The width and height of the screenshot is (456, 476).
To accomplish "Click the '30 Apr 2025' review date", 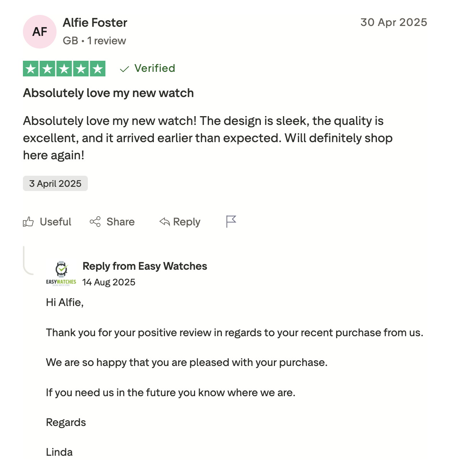I will tap(394, 22).
